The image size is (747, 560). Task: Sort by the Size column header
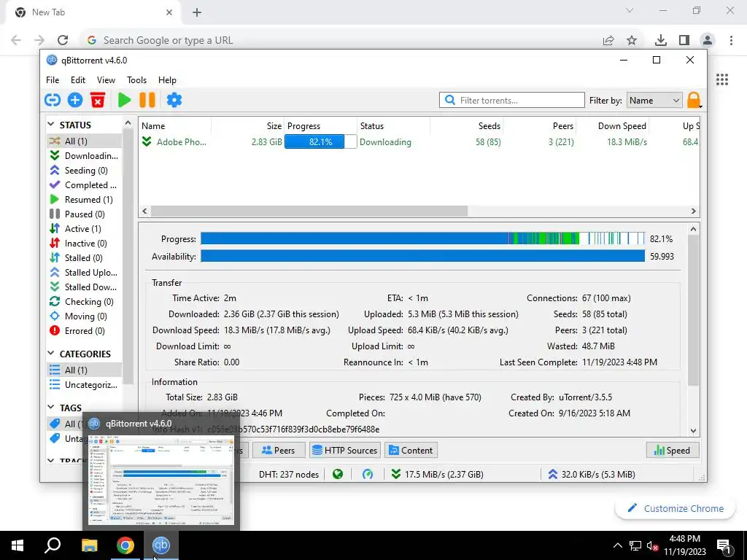[x=248, y=126]
